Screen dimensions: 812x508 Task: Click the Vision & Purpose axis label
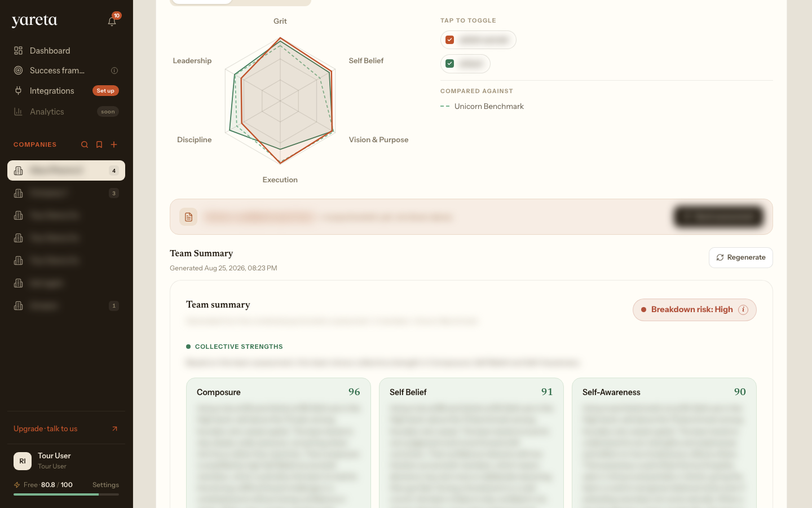point(378,140)
